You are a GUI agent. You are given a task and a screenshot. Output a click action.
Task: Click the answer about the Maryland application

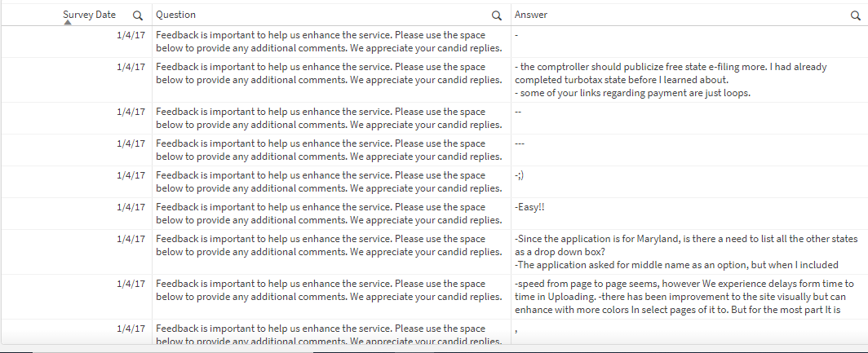pos(685,252)
